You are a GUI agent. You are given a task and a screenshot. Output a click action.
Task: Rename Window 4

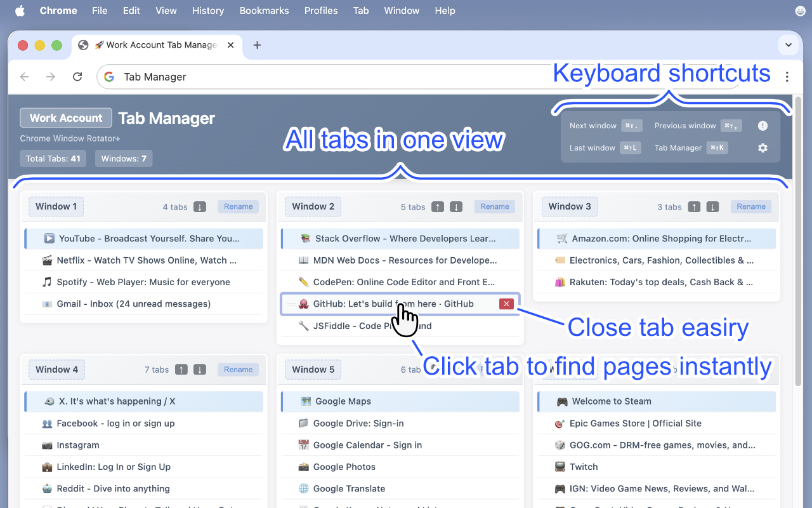[x=239, y=370]
